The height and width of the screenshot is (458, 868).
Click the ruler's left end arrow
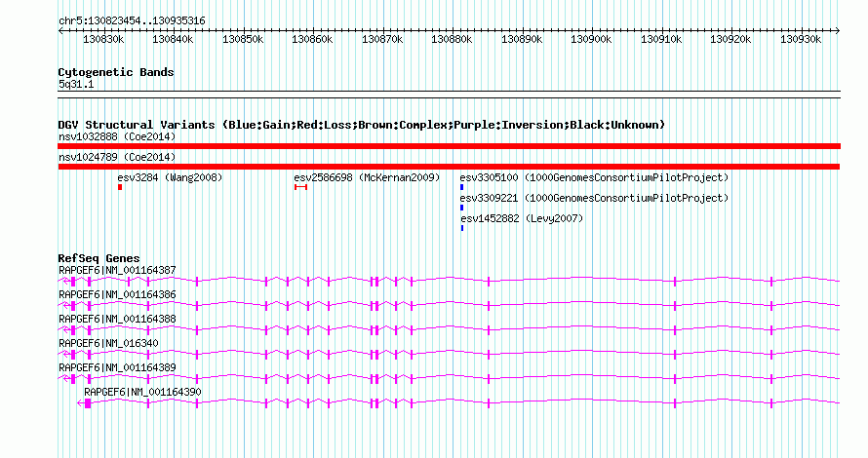click(60, 31)
